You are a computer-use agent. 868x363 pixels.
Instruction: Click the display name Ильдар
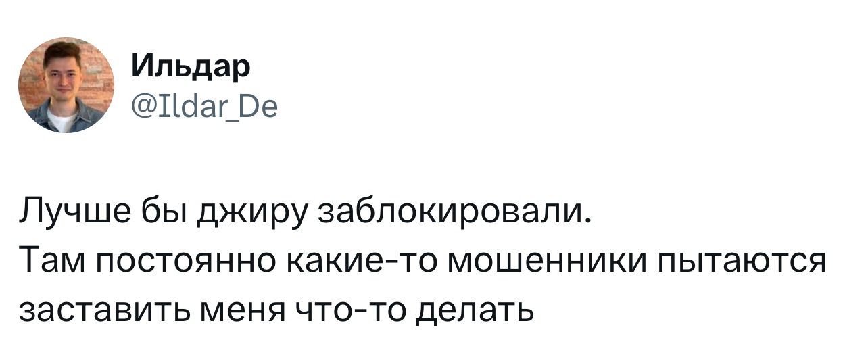click(191, 68)
